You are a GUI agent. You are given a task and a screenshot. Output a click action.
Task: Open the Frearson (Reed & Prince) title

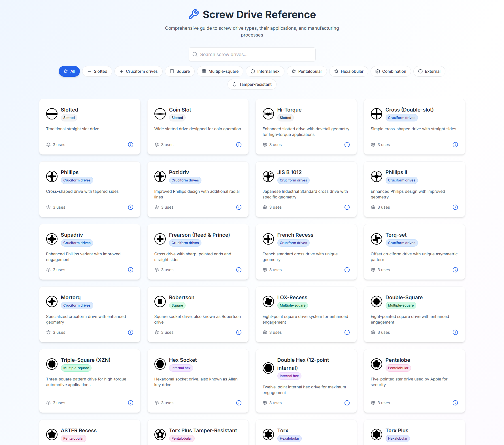[x=199, y=235]
